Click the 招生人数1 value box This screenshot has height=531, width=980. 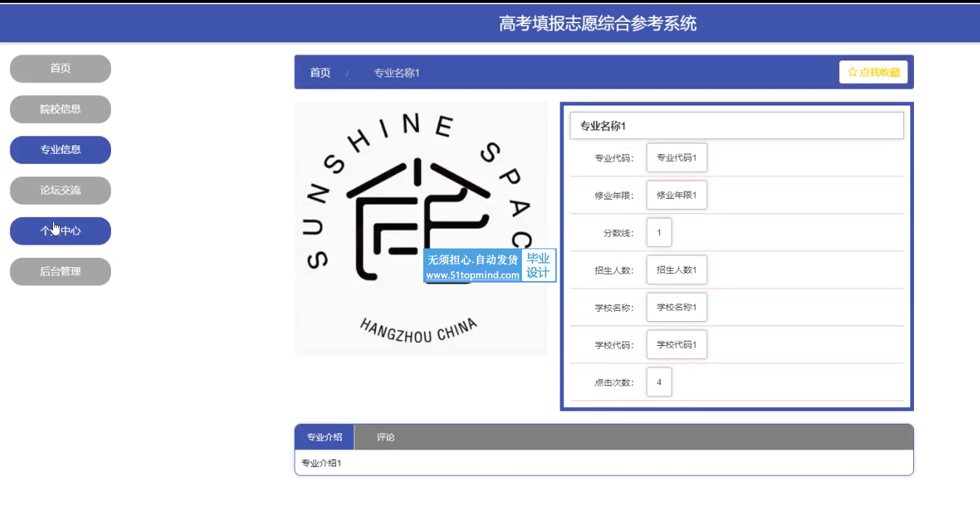[x=677, y=270]
